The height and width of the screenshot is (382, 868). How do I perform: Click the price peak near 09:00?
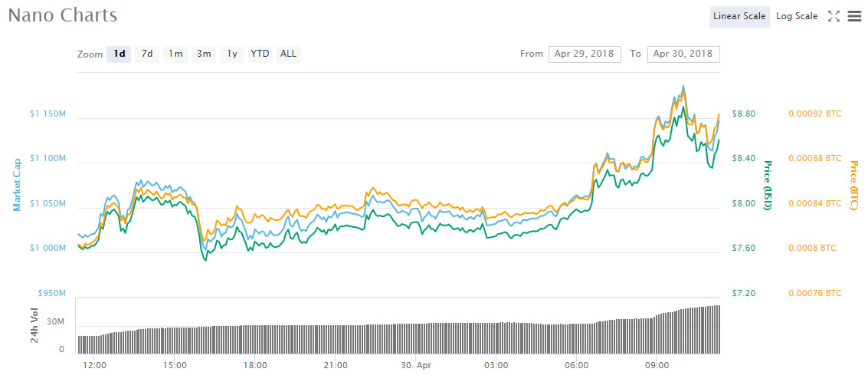click(x=683, y=87)
